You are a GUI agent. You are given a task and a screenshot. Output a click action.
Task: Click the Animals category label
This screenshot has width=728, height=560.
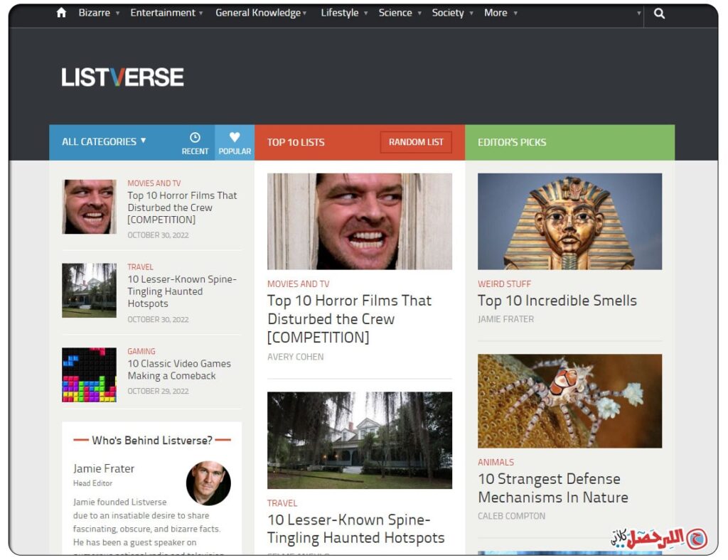pyautogui.click(x=496, y=462)
